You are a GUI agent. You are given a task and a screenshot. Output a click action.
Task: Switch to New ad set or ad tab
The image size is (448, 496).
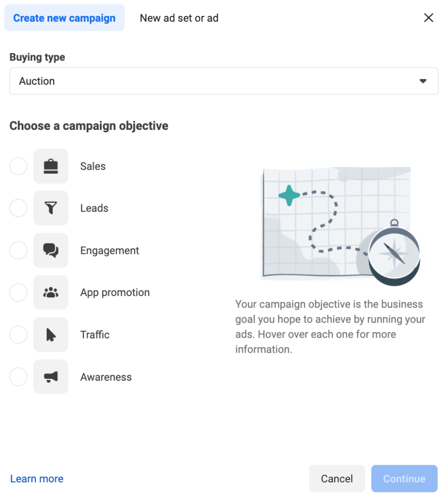[179, 18]
